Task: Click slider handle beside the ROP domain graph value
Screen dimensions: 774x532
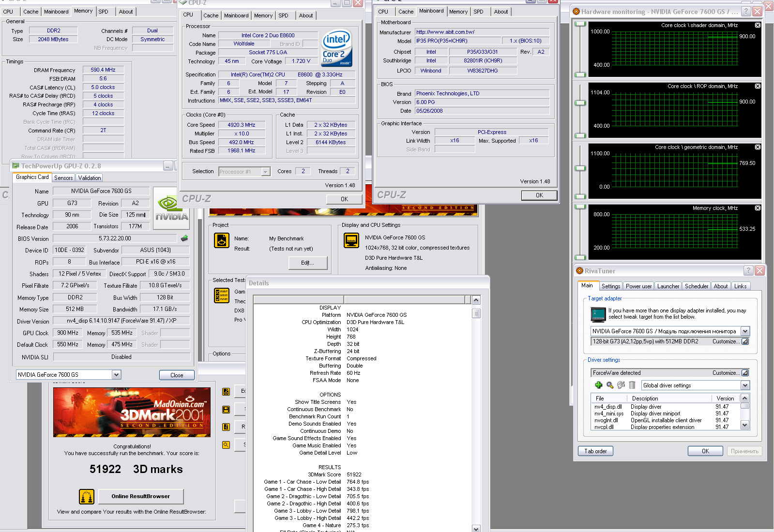Action: 580,103
